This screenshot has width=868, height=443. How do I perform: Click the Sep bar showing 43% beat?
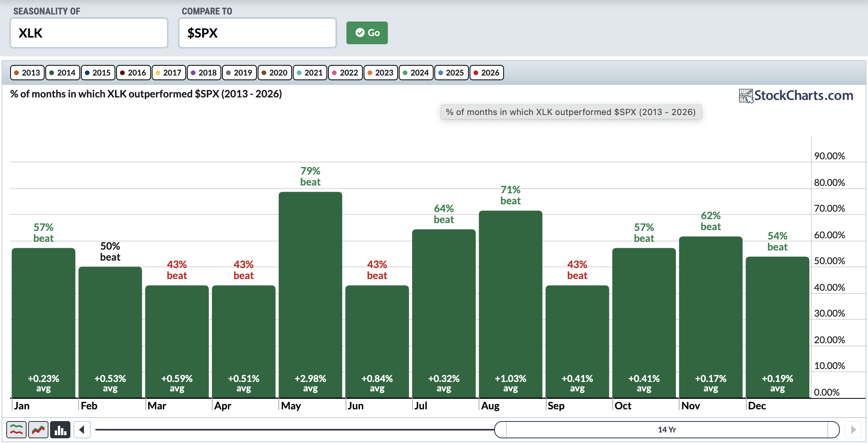click(x=577, y=342)
